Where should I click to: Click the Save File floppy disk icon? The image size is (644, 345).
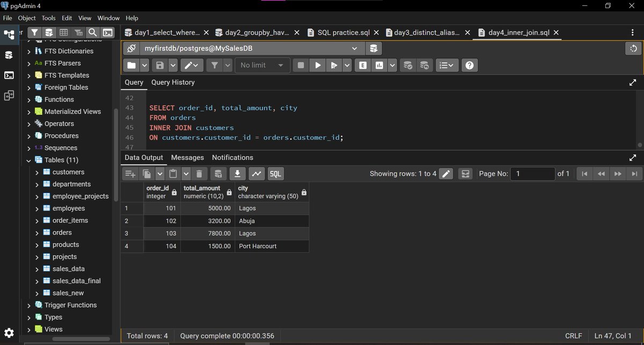[x=160, y=65]
